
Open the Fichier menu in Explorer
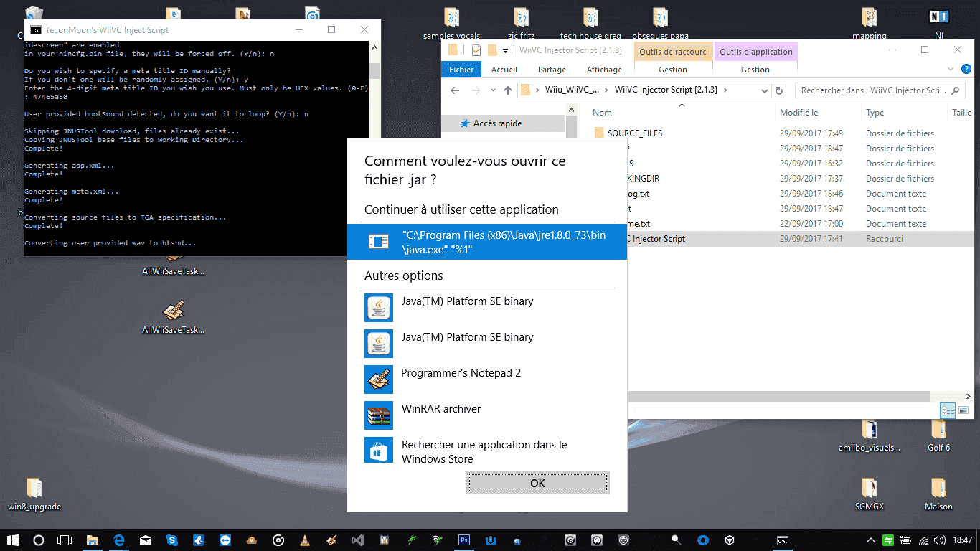tap(461, 70)
